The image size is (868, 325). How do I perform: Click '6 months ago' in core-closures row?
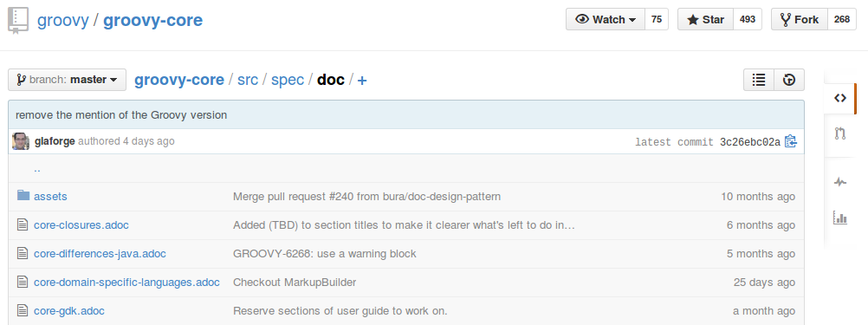[761, 225]
